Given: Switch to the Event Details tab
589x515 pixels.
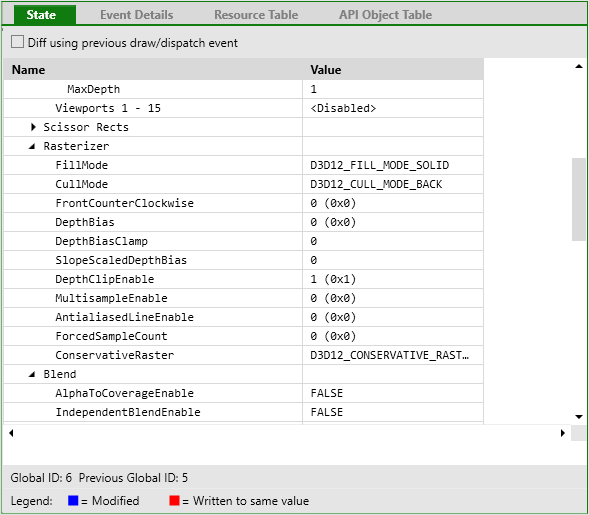Looking at the screenshot, I should coord(136,15).
